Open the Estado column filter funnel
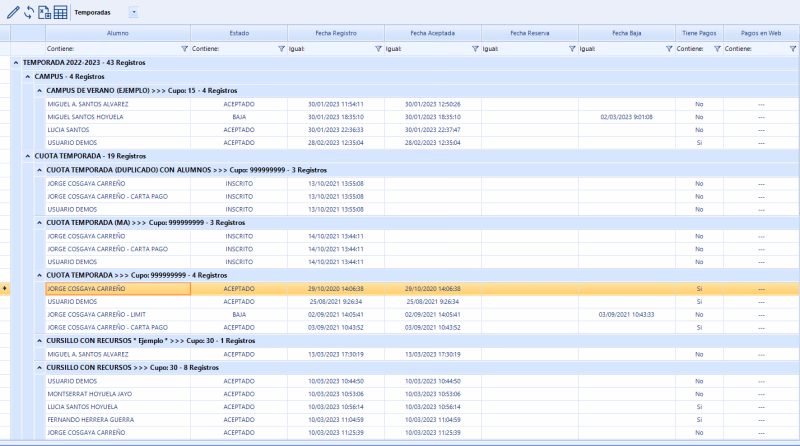 tap(280, 48)
